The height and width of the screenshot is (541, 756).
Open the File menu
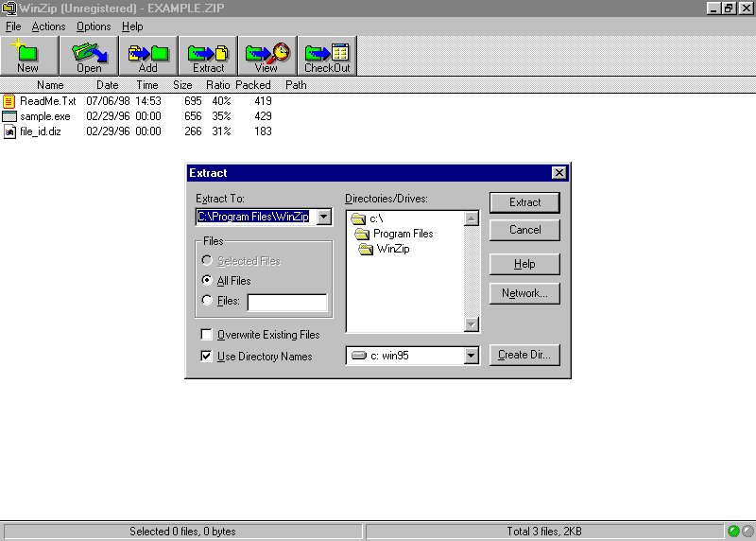tap(13, 26)
